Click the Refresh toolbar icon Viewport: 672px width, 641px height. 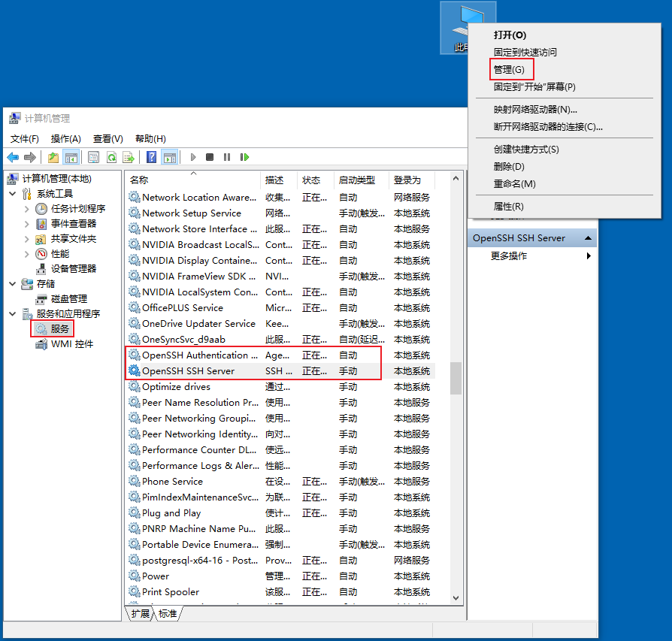pyautogui.click(x=111, y=157)
